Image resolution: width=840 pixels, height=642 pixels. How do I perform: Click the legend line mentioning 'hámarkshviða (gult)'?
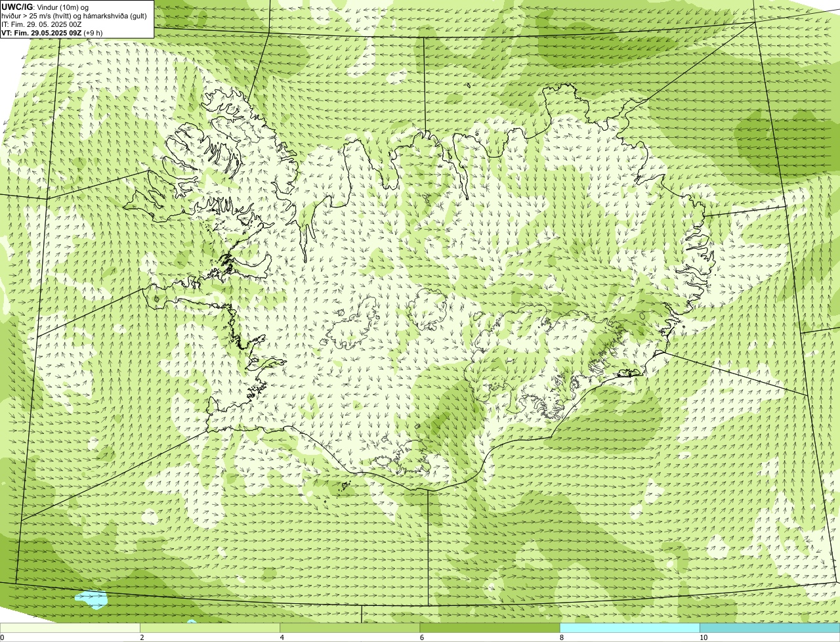(74, 16)
